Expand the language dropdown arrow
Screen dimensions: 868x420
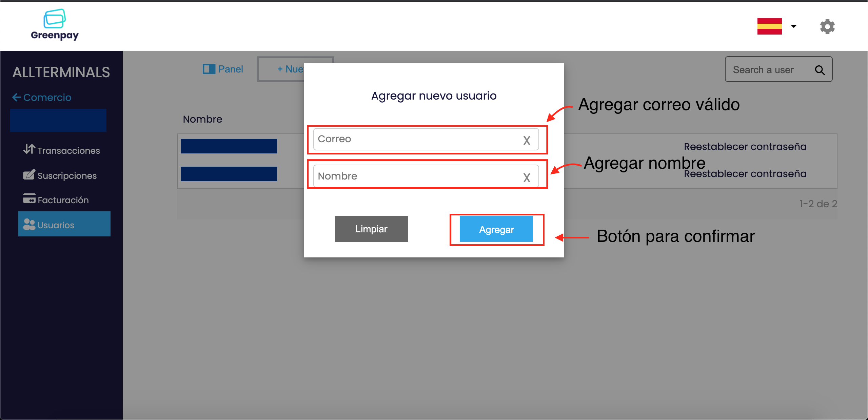pos(793,26)
